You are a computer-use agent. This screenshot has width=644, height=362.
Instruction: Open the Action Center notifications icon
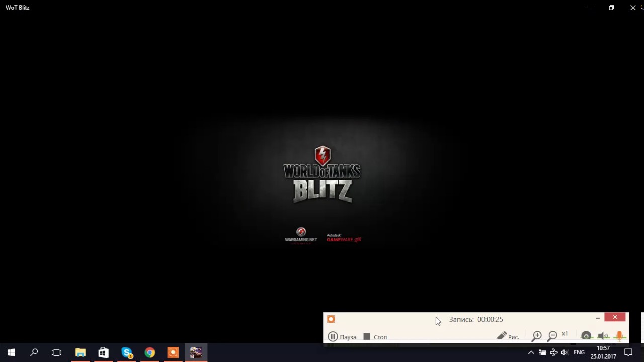pos(628,353)
